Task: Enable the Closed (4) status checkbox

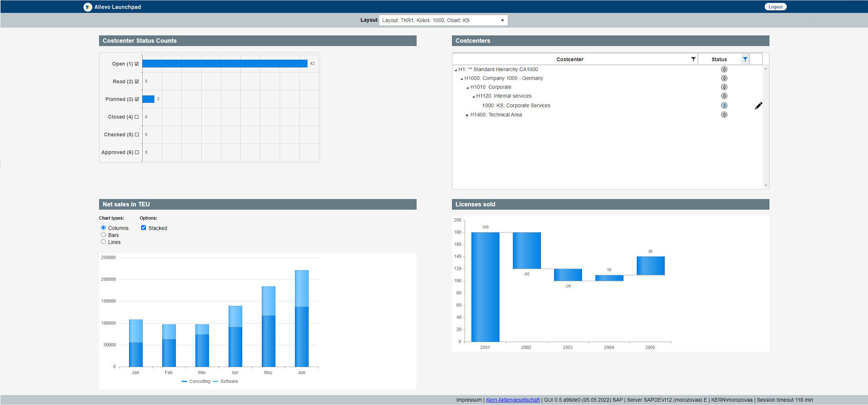Action: (137, 117)
